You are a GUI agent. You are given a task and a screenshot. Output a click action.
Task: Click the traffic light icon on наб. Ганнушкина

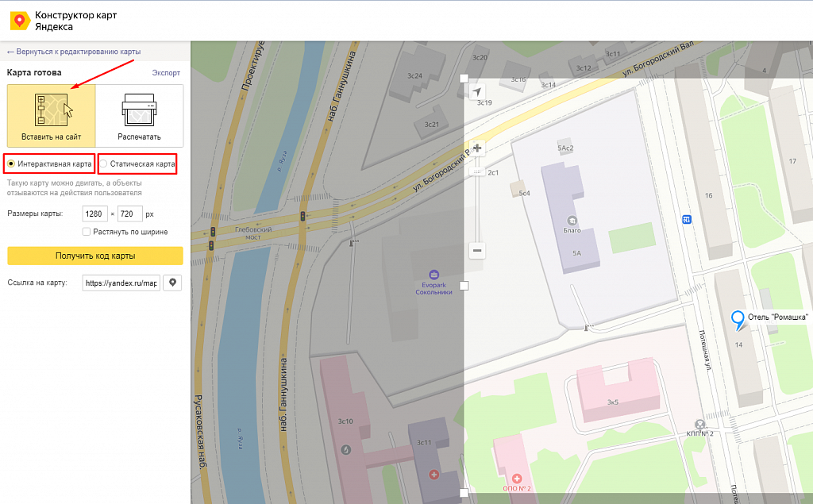302,216
